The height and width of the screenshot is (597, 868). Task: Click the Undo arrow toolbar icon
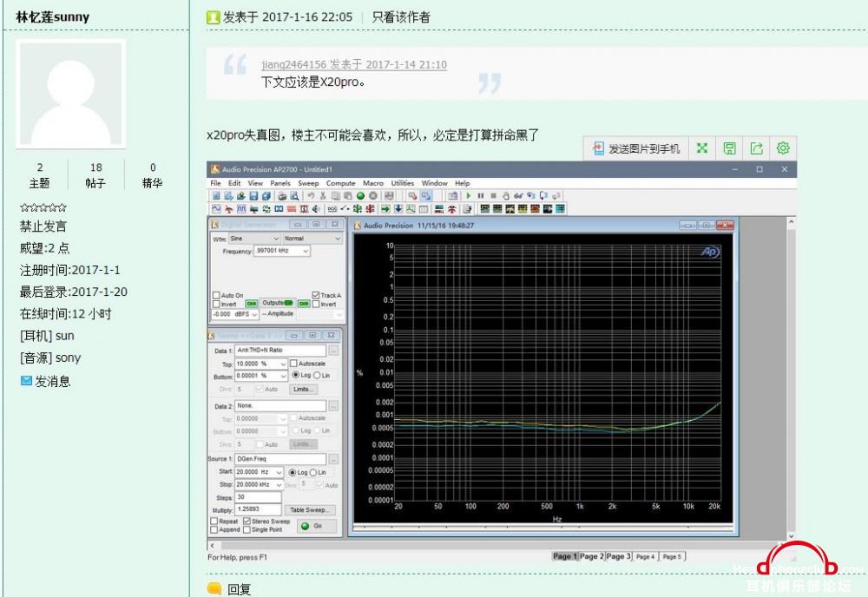pos(311,196)
